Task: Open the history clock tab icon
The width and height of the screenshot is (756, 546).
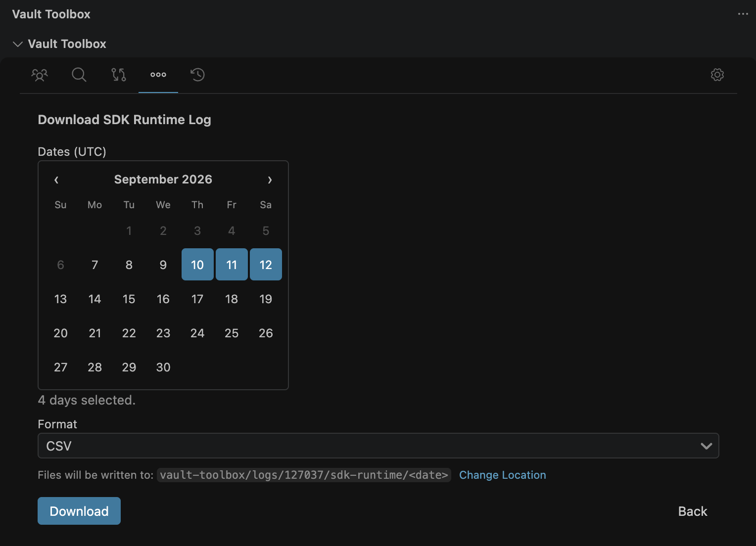Action: 198,75
